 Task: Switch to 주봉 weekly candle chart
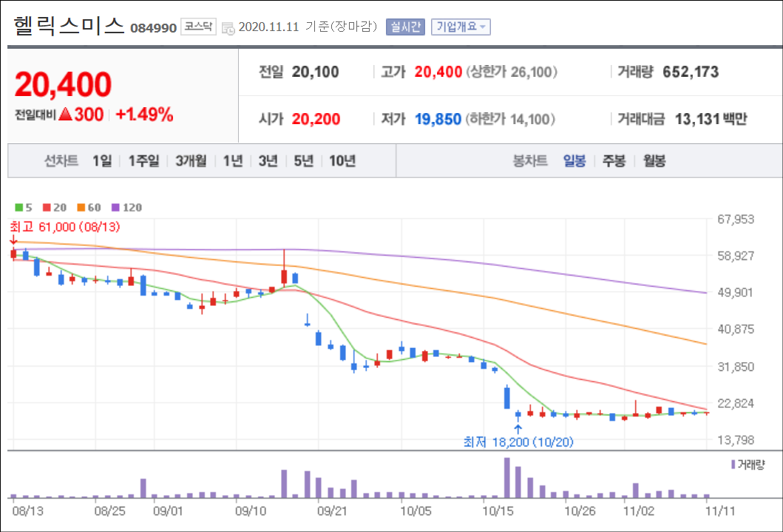click(x=614, y=160)
